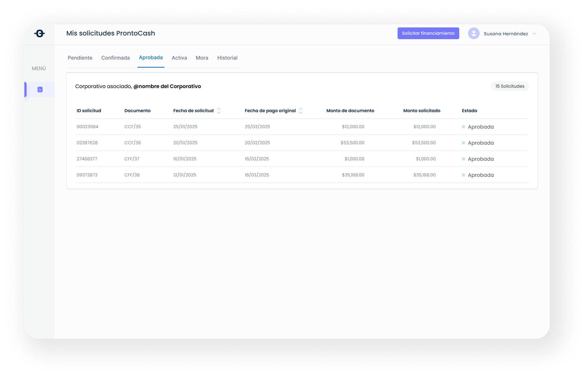Viewport: 588px width, 377px height.
Task: Click the green status marker on row 09372873
Action: pyautogui.click(x=464, y=175)
